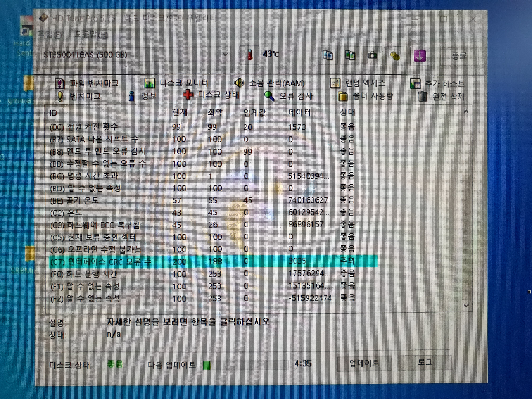Image resolution: width=532 pixels, height=399 pixels.
Task: Open the ST3500418AS (500 GB) drive dropdown
Action: pyautogui.click(x=136, y=55)
